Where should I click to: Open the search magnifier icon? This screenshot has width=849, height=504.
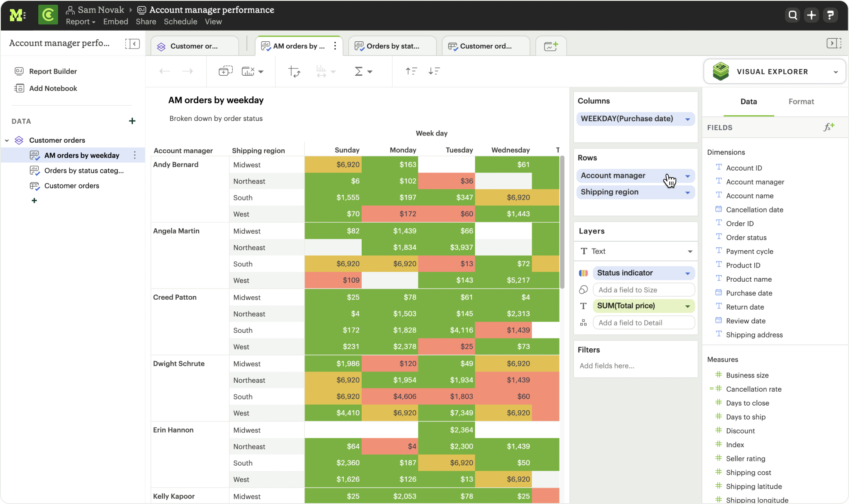(793, 15)
